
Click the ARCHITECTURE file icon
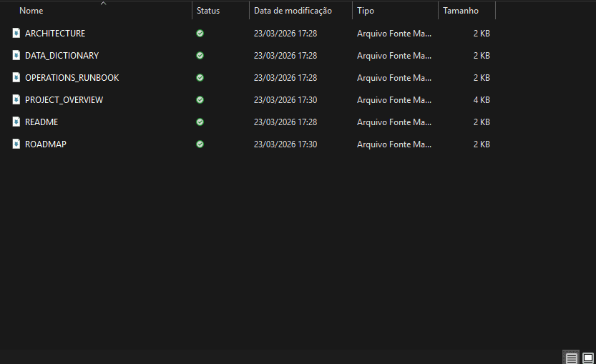(x=16, y=34)
